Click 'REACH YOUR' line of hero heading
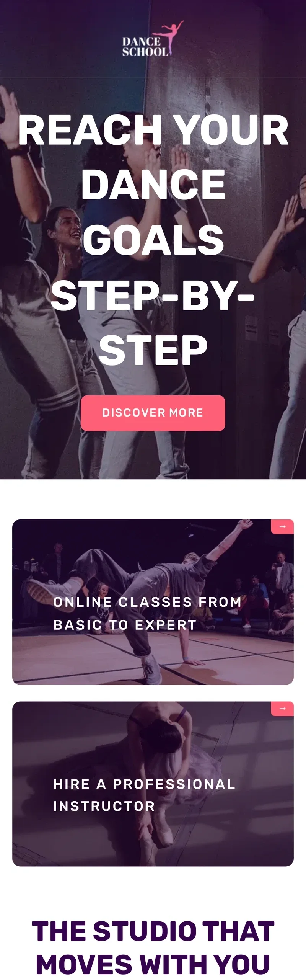 click(153, 130)
